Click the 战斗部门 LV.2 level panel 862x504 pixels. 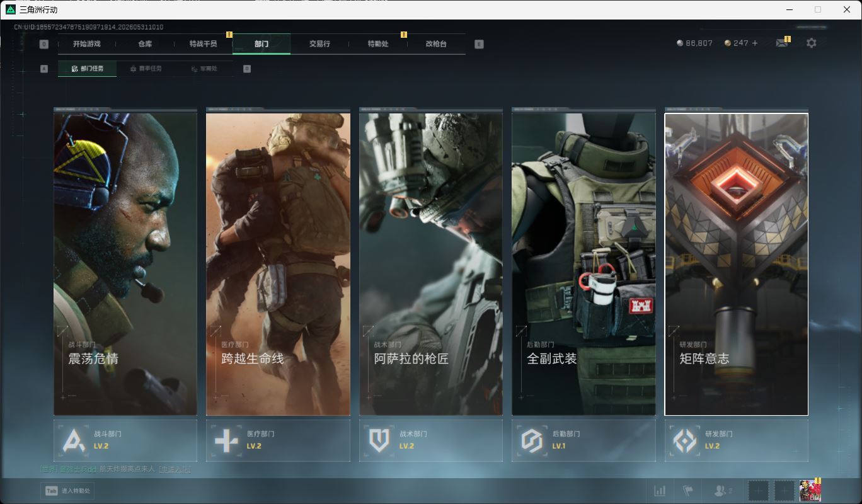125,440
